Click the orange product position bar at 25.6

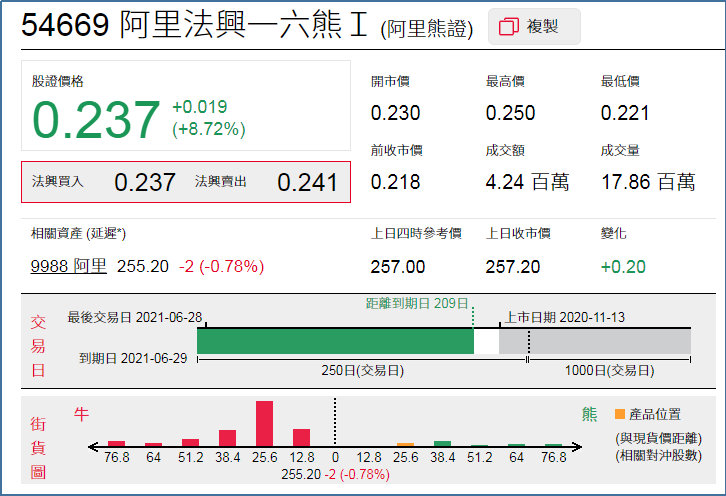click(x=405, y=445)
